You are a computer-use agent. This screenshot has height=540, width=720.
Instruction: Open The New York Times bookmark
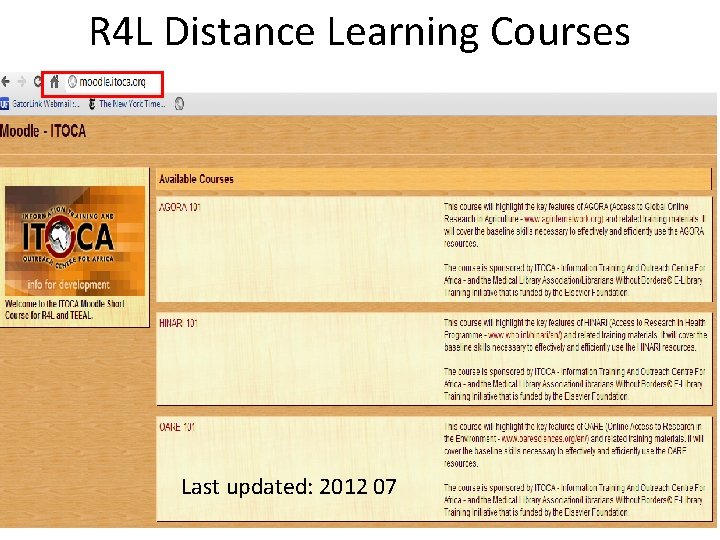(132, 104)
